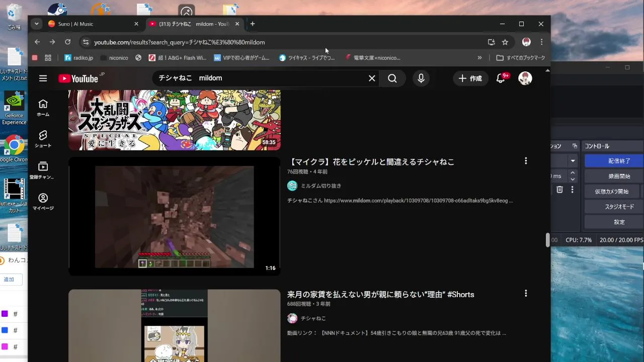
Task: Open 登録チャンネル subscriptions in sidebar
Action: (43, 170)
